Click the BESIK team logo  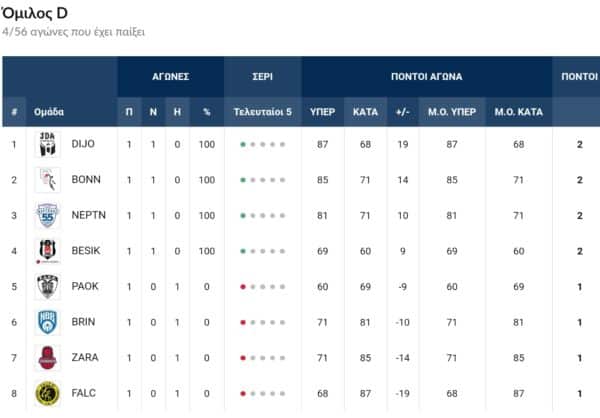(48, 251)
